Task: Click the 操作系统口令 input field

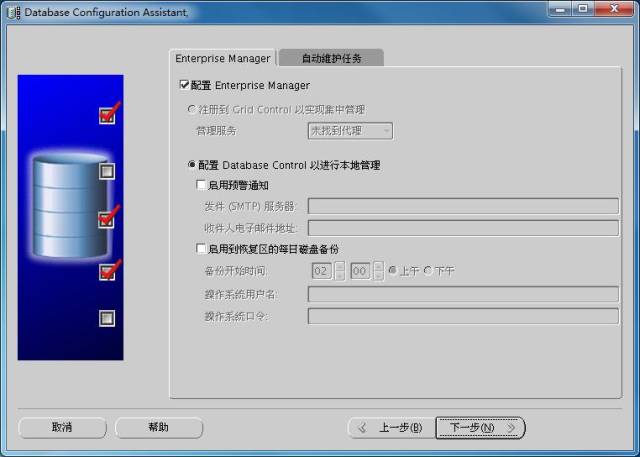Action: (463, 316)
